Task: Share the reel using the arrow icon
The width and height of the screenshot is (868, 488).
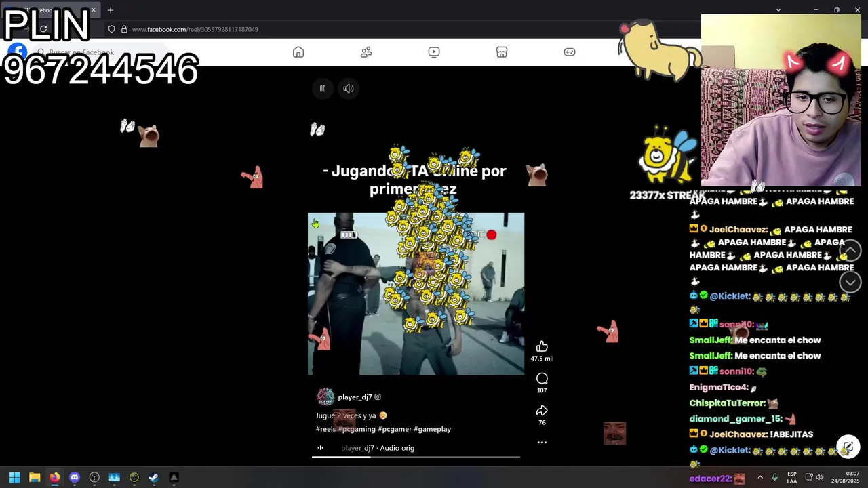Action: pyautogui.click(x=542, y=410)
